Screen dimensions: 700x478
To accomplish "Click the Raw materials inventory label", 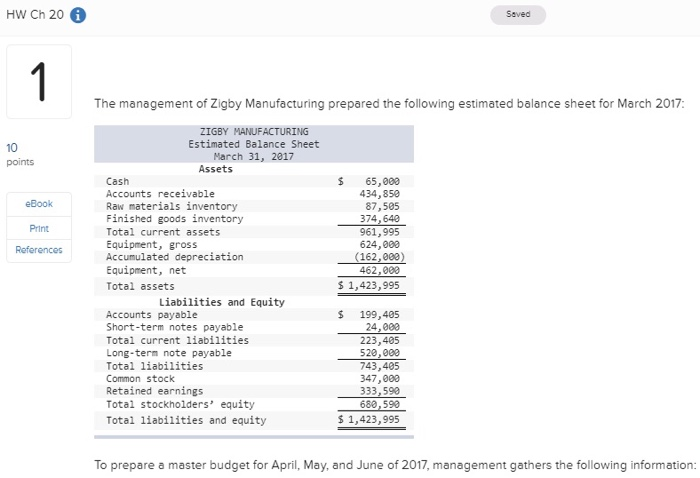I will [172, 206].
